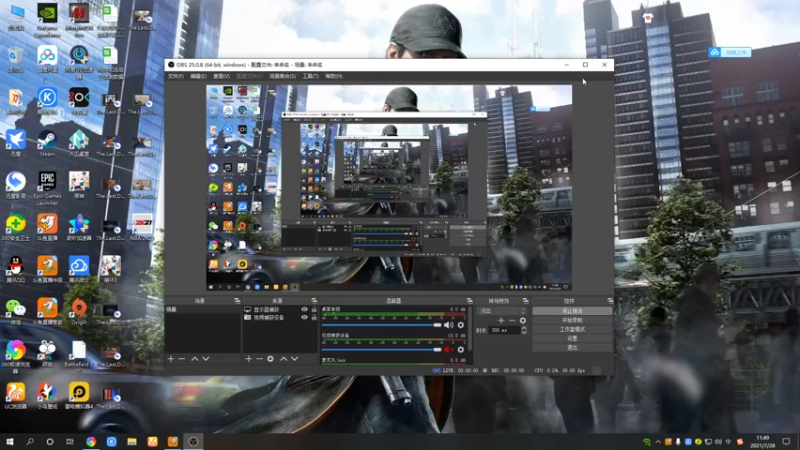The image size is (800, 450).
Task: Unmute video capture device audio
Action: click(x=448, y=349)
